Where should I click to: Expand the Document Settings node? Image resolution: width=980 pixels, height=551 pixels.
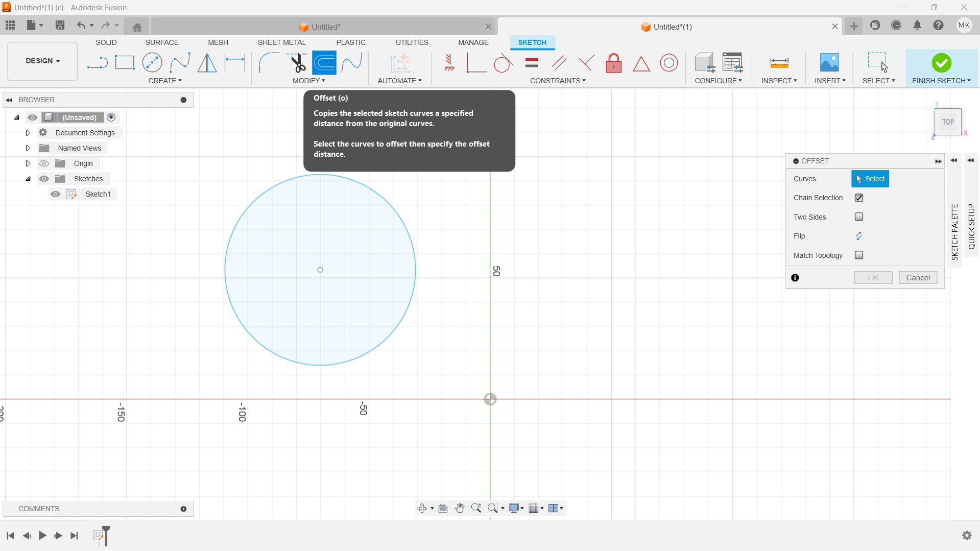(x=28, y=133)
